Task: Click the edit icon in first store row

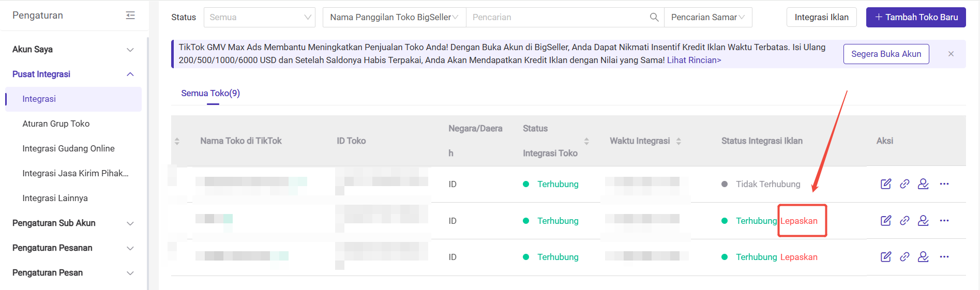Action: pyautogui.click(x=886, y=184)
